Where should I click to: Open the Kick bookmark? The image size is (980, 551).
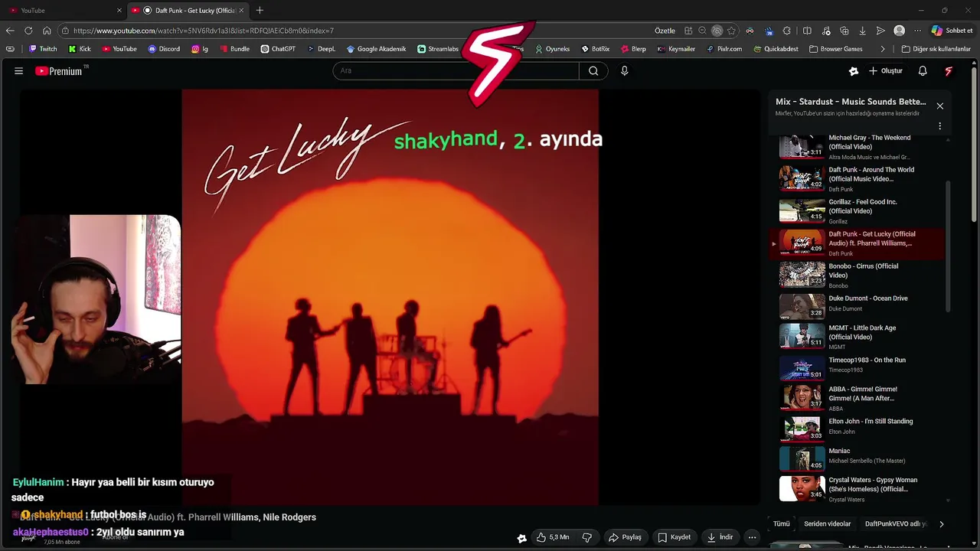coord(80,49)
